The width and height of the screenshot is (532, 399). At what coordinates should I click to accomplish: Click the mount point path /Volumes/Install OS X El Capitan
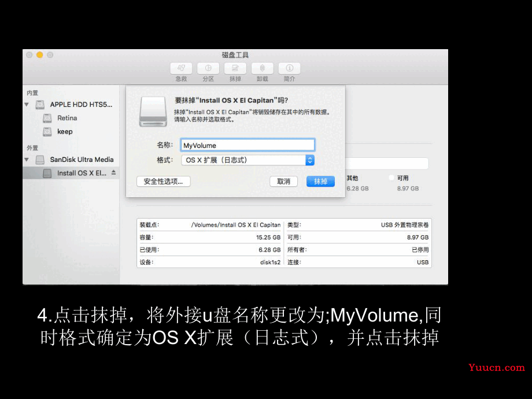(235, 225)
